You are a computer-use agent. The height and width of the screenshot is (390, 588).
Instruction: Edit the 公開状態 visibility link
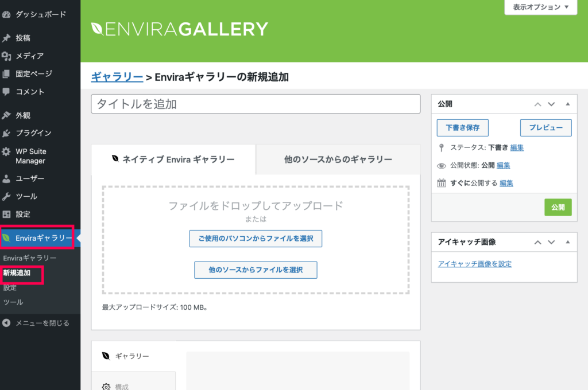[x=503, y=166]
